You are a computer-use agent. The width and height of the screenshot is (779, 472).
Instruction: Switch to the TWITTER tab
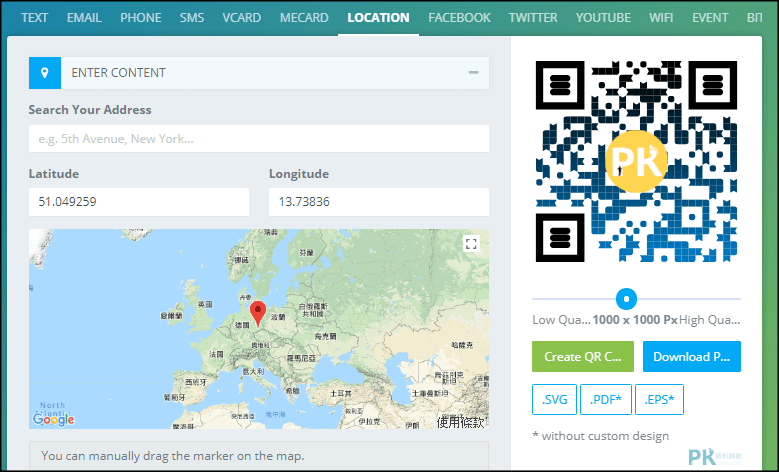533,17
